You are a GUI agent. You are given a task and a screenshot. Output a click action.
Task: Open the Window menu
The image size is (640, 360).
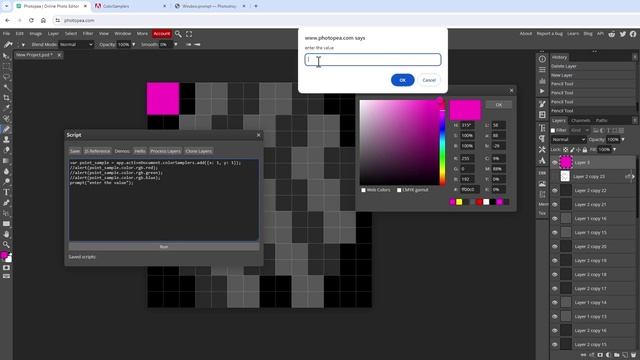(122, 34)
